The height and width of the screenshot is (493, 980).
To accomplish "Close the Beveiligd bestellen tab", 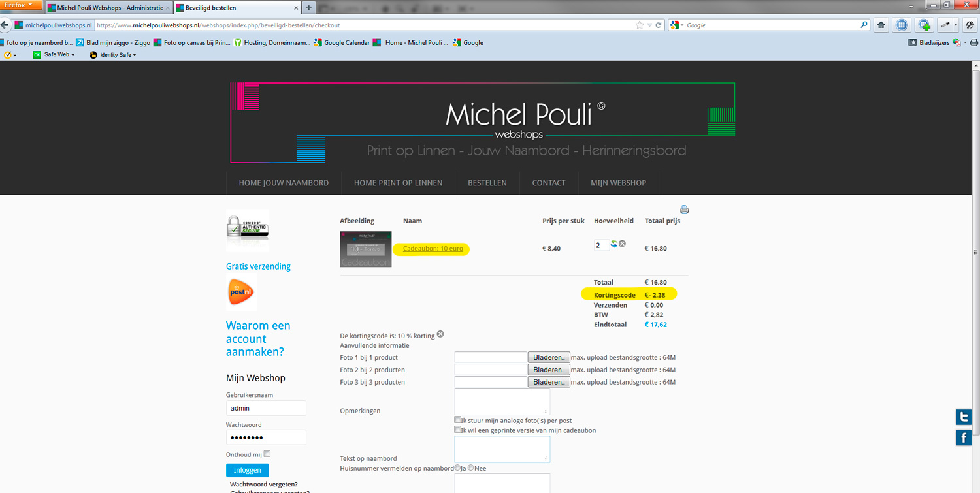I will (295, 8).
